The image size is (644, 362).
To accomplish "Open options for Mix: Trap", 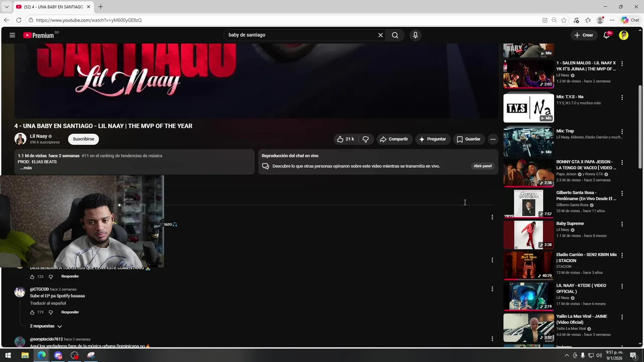I will (x=622, y=131).
